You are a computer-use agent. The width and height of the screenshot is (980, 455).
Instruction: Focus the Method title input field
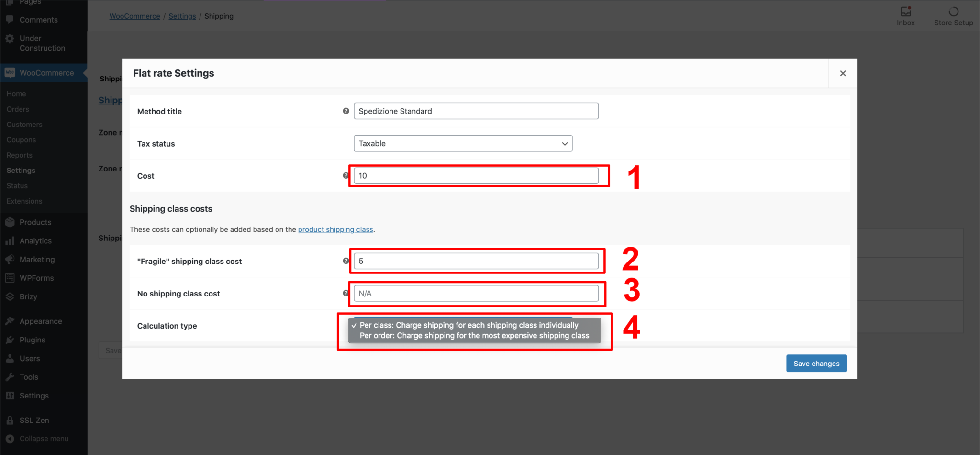pyautogui.click(x=476, y=111)
